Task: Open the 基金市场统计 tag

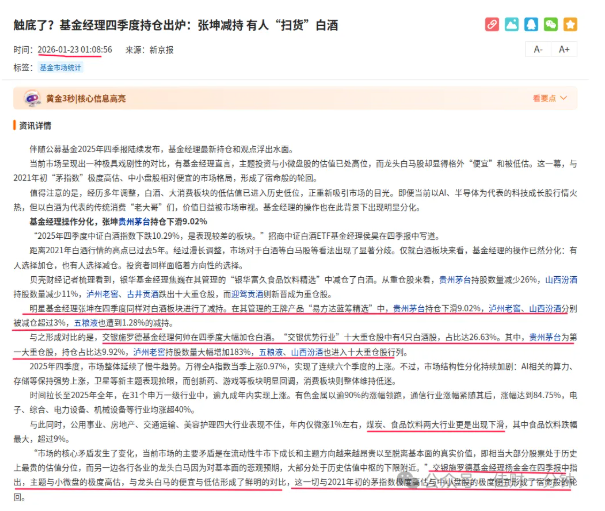Action: [60, 68]
